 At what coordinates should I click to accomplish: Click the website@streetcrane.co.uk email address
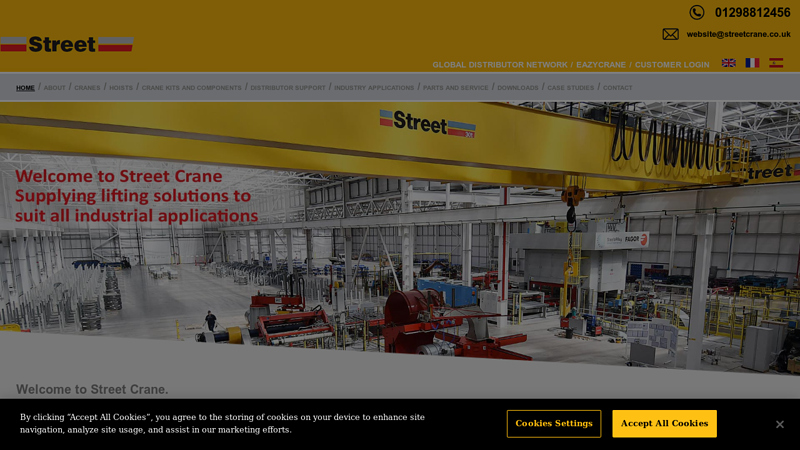738,34
